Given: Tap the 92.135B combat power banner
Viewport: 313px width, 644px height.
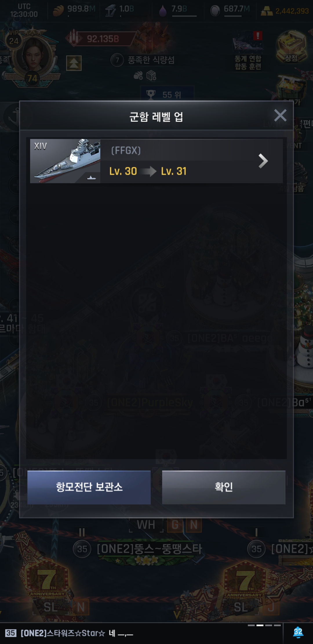Looking at the screenshot, I should (x=100, y=38).
